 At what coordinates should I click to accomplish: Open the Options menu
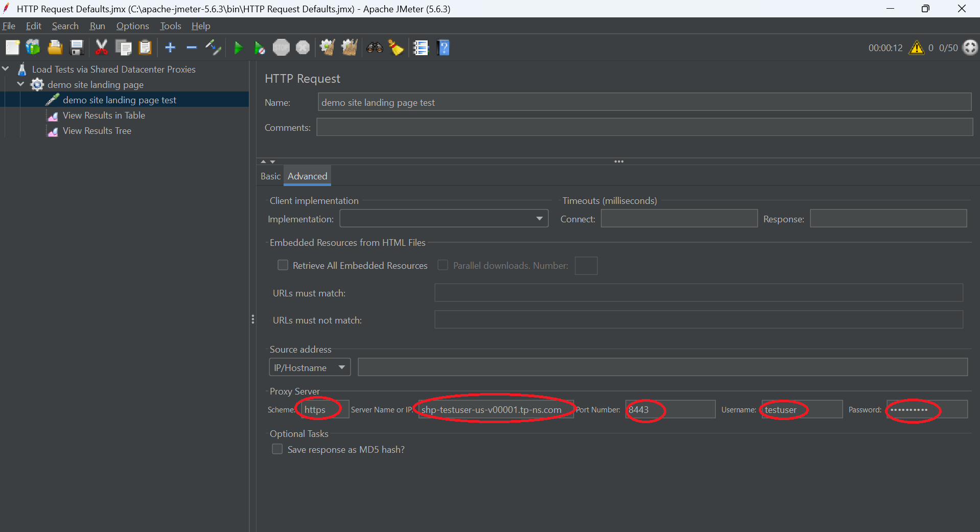[132, 26]
